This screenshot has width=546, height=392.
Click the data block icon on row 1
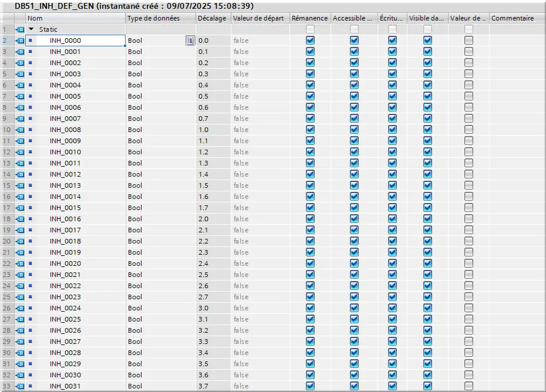click(x=20, y=29)
